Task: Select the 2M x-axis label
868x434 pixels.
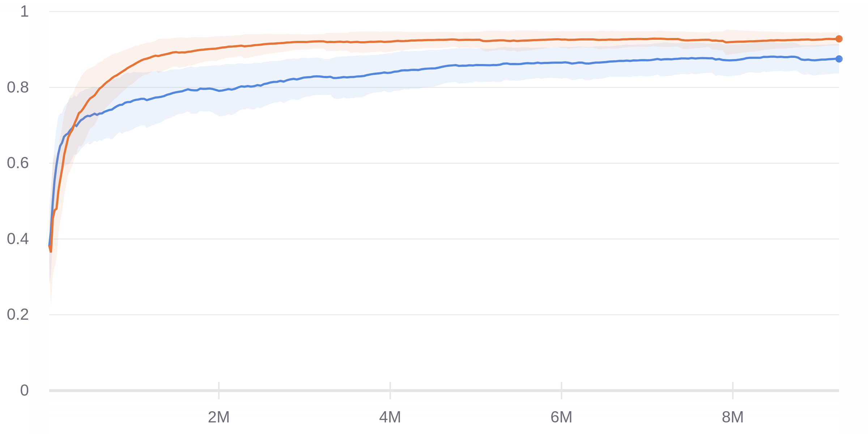Action: coord(218,417)
